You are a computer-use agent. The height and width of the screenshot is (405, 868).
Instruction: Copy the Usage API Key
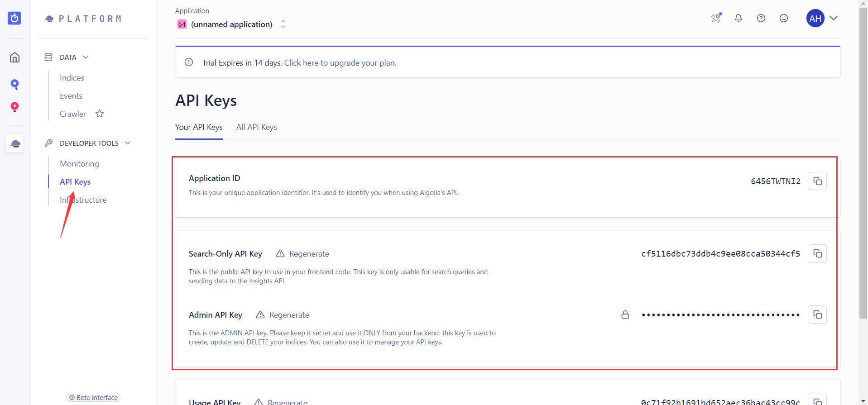(x=818, y=400)
